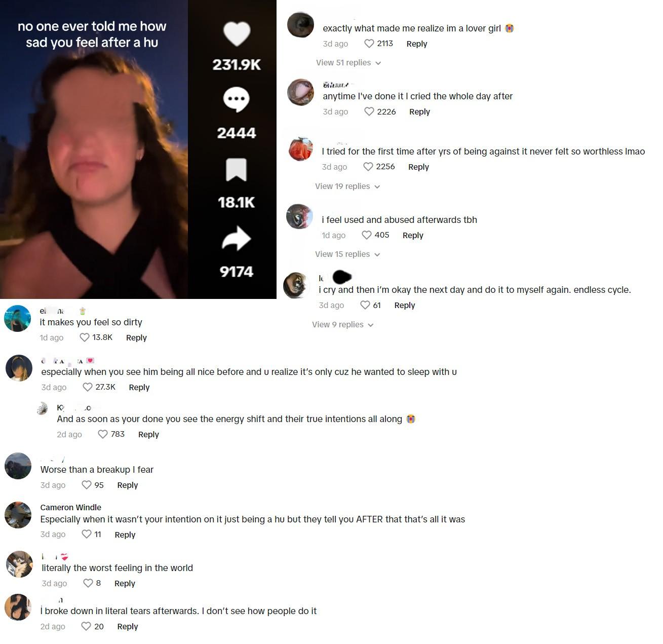Toggle like on 'worst feeling in the world' comment
This screenshot has width=663, height=644.
(x=88, y=583)
